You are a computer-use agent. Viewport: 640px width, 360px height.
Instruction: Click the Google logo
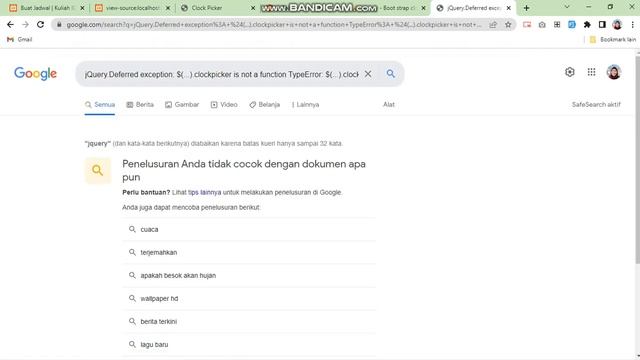36,73
